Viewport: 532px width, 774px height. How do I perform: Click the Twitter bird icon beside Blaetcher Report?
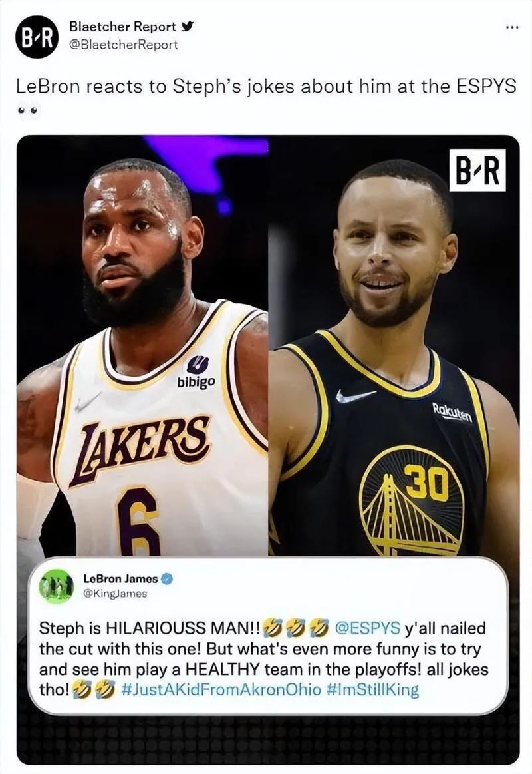point(187,26)
